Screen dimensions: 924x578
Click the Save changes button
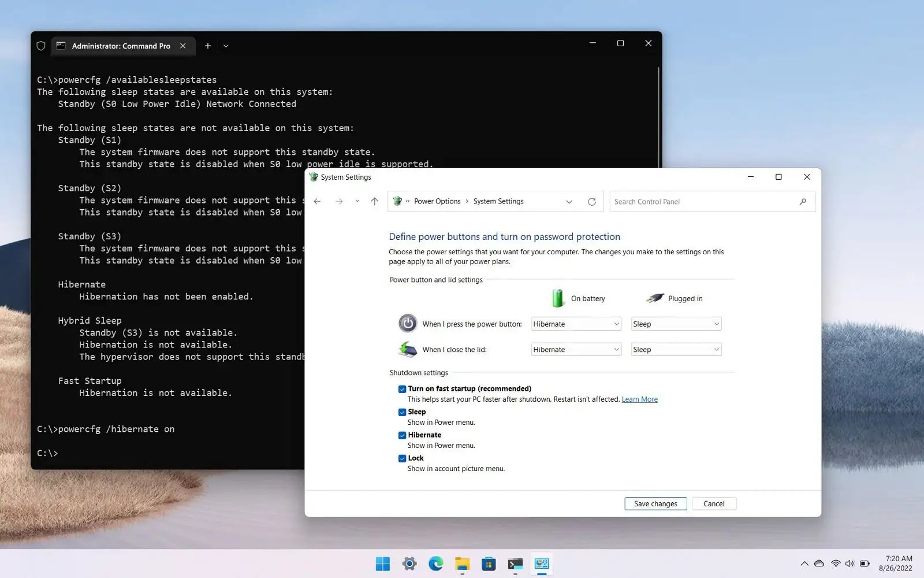[655, 503]
